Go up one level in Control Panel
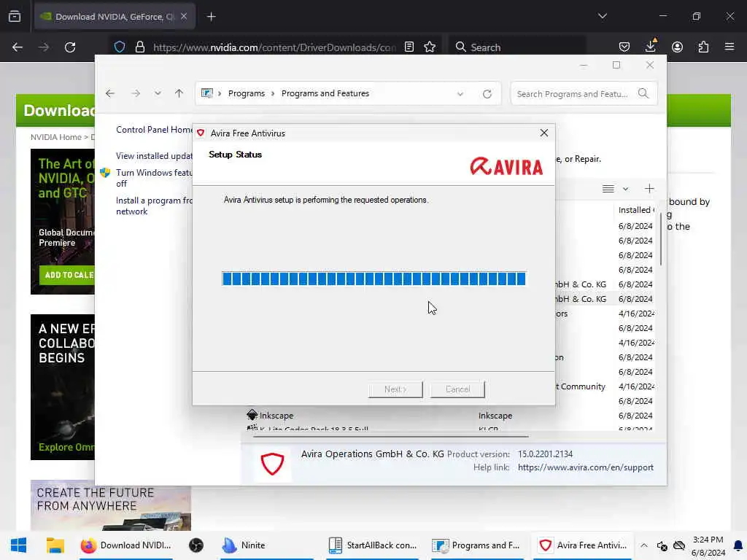Viewport: 747px width, 560px height. point(179,93)
